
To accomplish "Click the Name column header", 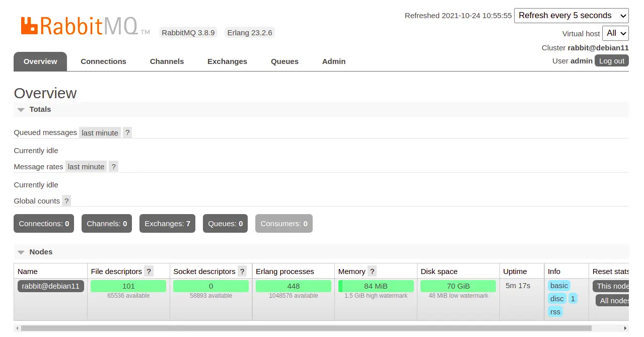I will 28,271.
